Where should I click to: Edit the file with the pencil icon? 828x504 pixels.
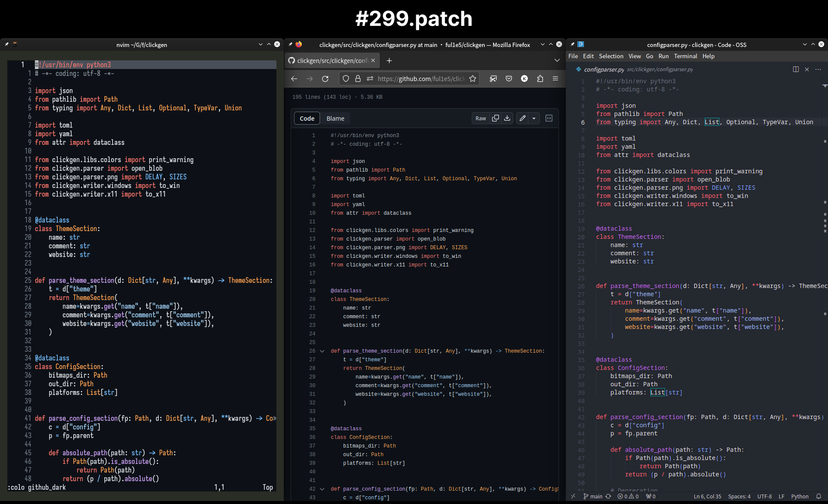(x=522, y=118)
